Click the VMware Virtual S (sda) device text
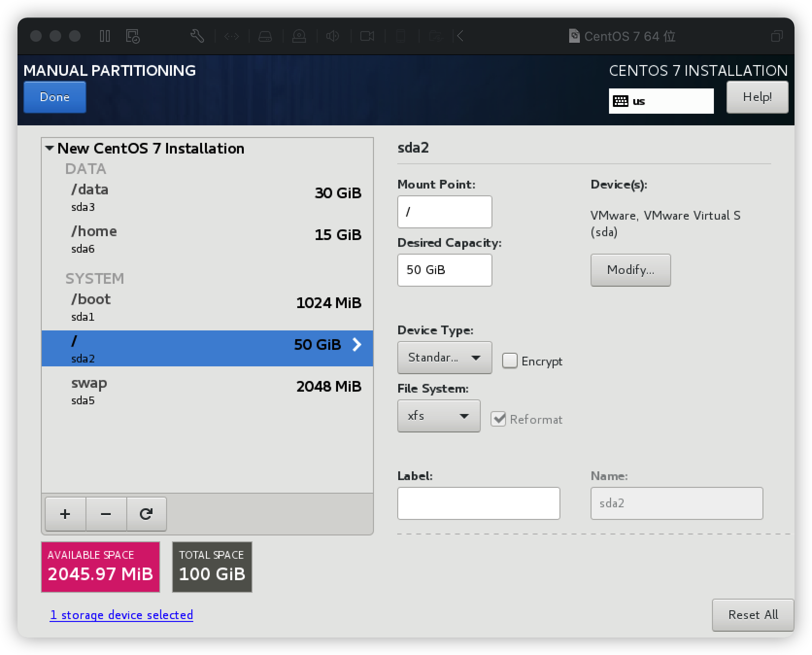This screenshot has width=812, height=655. [665, 224]
